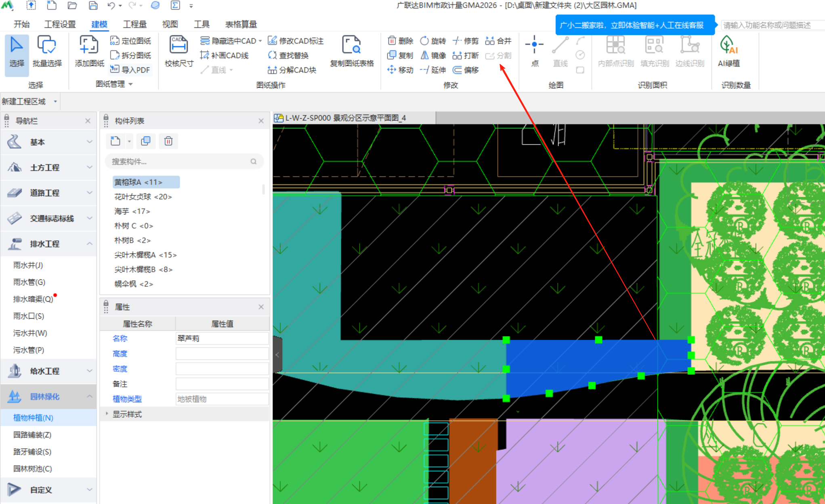Expand the 给水工程 section
Viewport: 825px width, 504px height.
[48, 371]
